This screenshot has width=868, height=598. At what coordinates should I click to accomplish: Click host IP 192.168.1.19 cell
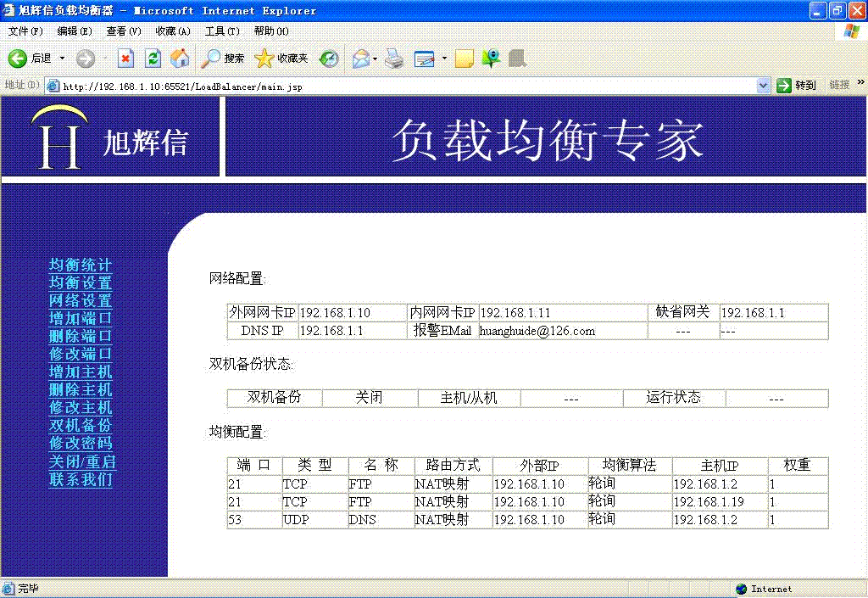[720, 501]
